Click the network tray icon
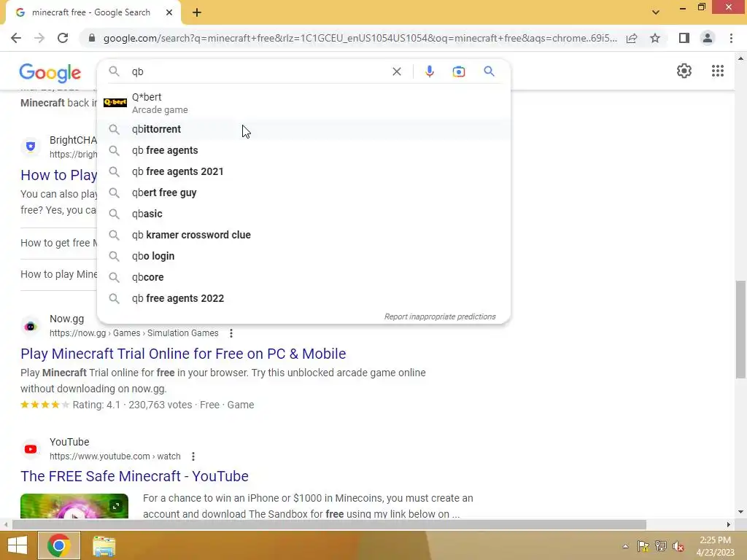747x560 pixels. [x=661, y=546]
